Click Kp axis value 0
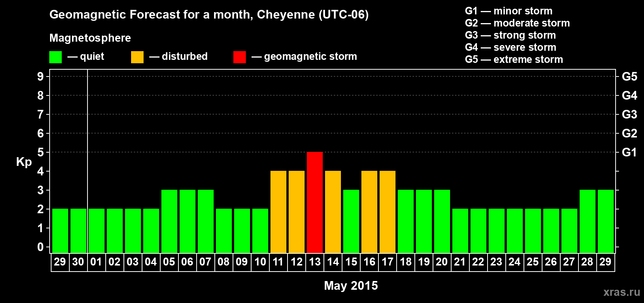The image size is (644, 303). [41, 247]
